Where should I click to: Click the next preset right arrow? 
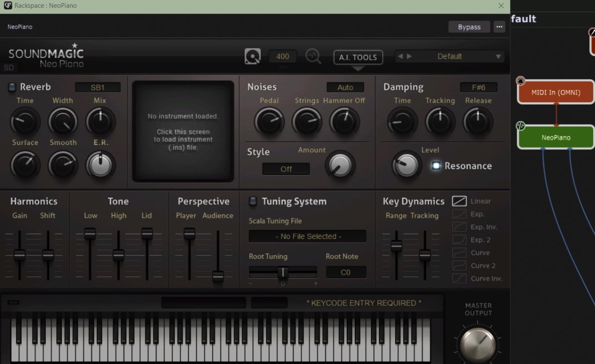(410, 56)
